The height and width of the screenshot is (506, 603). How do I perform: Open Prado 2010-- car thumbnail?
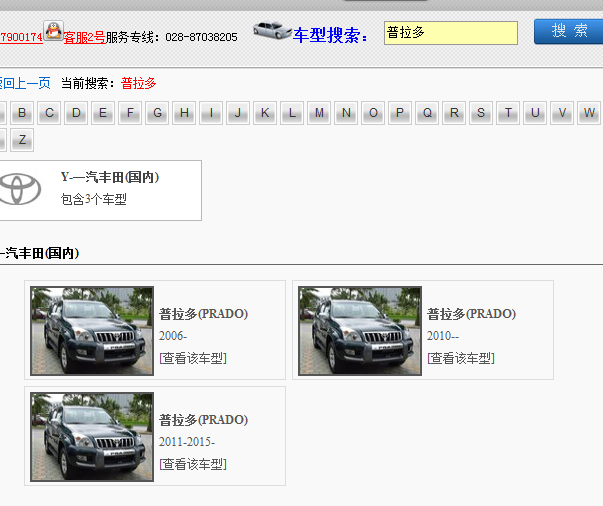tap(360, 331)
